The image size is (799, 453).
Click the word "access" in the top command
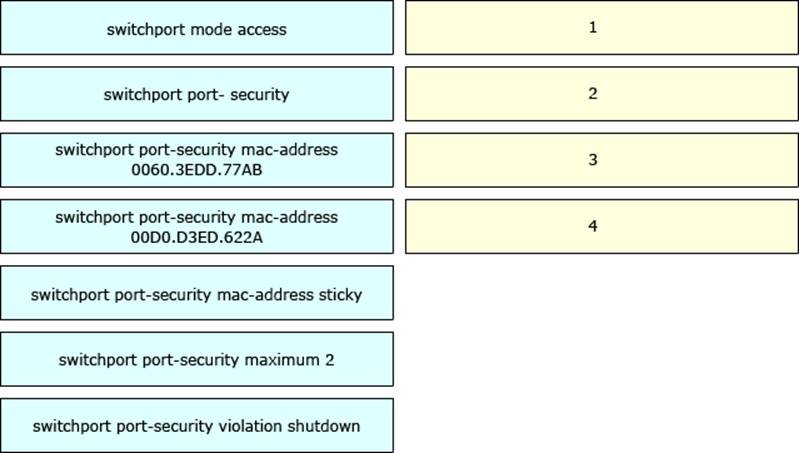click(261, 29)
